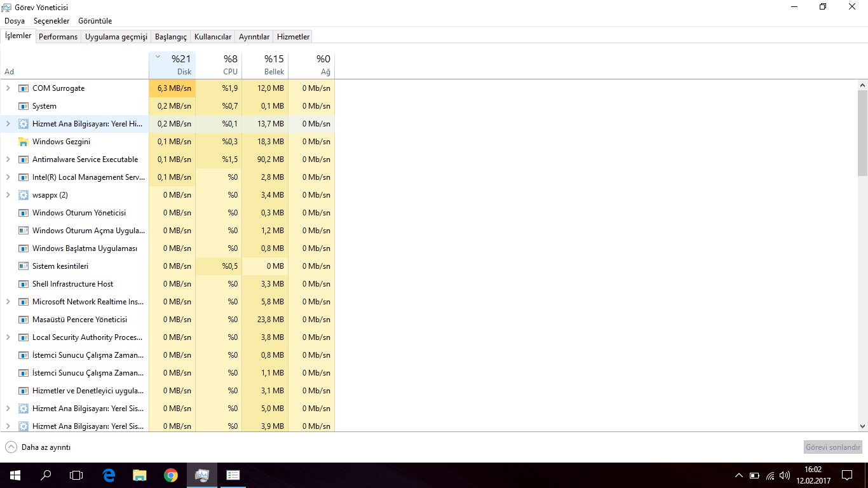868x488 pixels.
Task: Click Daha az ayrıntı to collapse view
Action: click(x=38, y=447)
